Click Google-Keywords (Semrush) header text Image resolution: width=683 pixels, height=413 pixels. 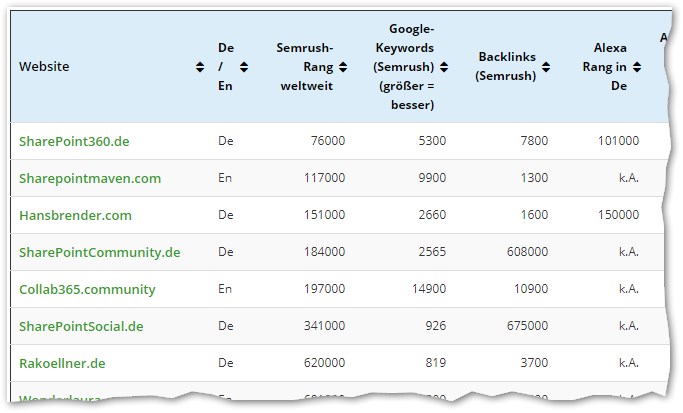click(404, 67)
